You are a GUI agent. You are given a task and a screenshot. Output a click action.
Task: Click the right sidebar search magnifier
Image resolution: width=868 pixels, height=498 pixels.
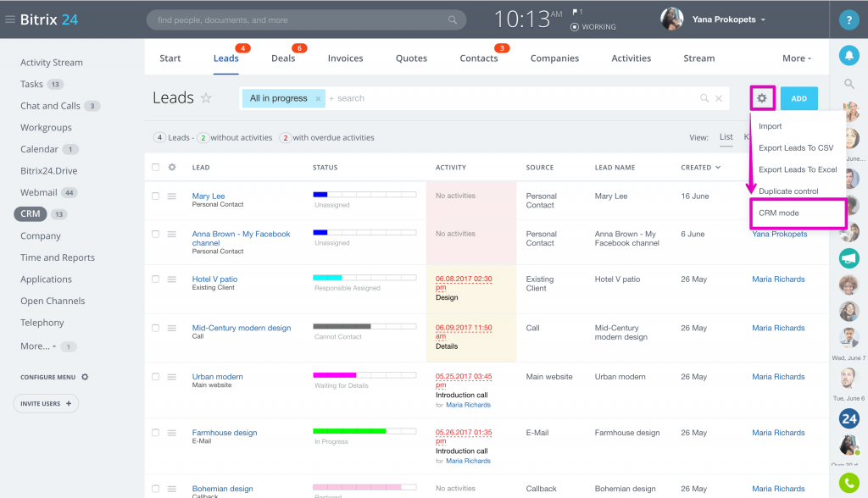849,84
